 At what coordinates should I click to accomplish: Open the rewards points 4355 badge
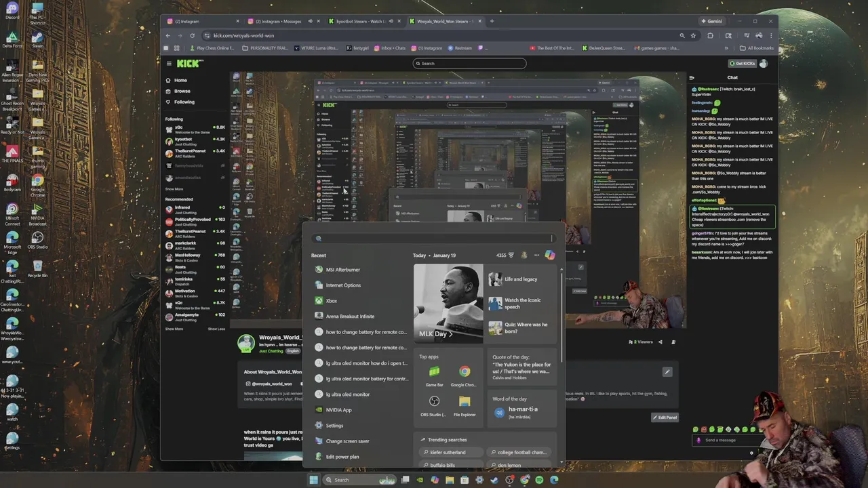(x=505, y=256)
